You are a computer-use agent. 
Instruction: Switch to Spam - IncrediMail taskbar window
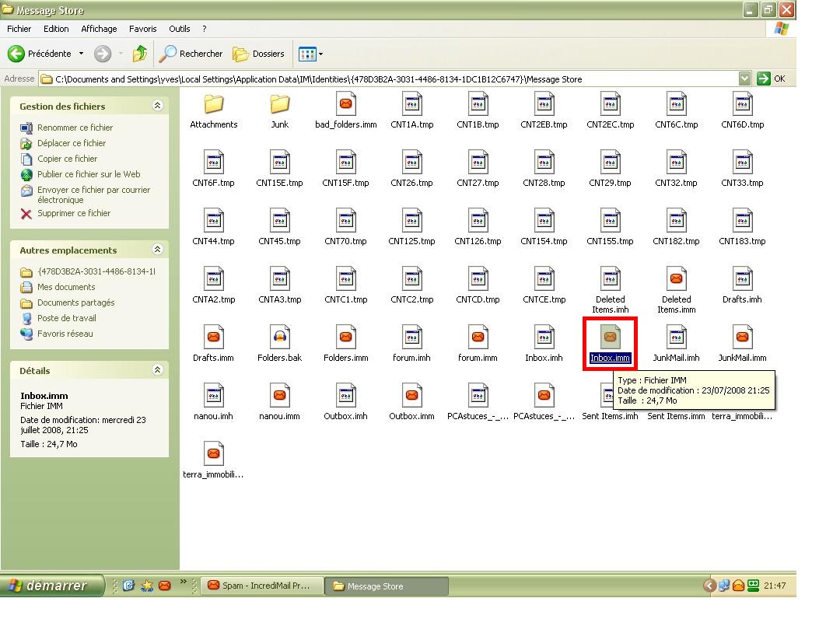(264, 586)
